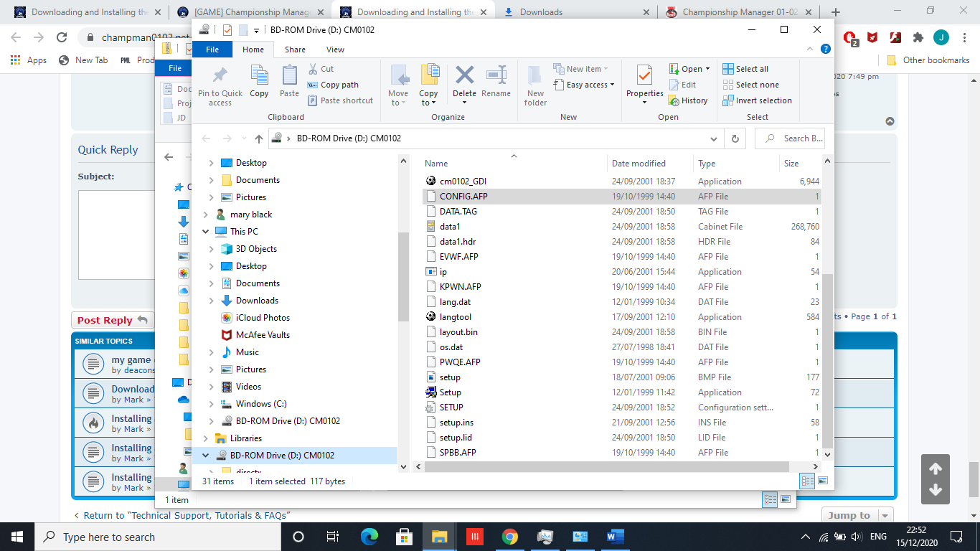Screen dimensions: 980x551
Task: Select iCloud Photos in navigation pane
Action: [x=263, y=318]
